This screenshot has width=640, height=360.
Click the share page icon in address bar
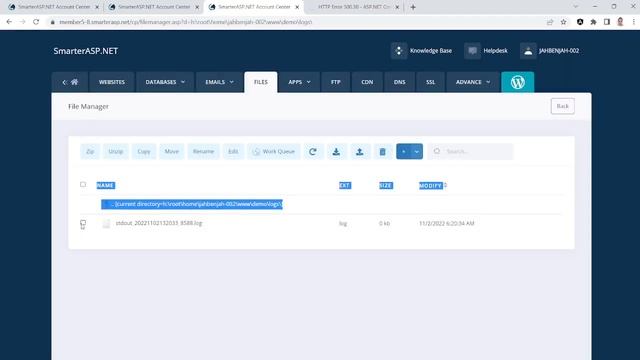[x=550, y=22]
